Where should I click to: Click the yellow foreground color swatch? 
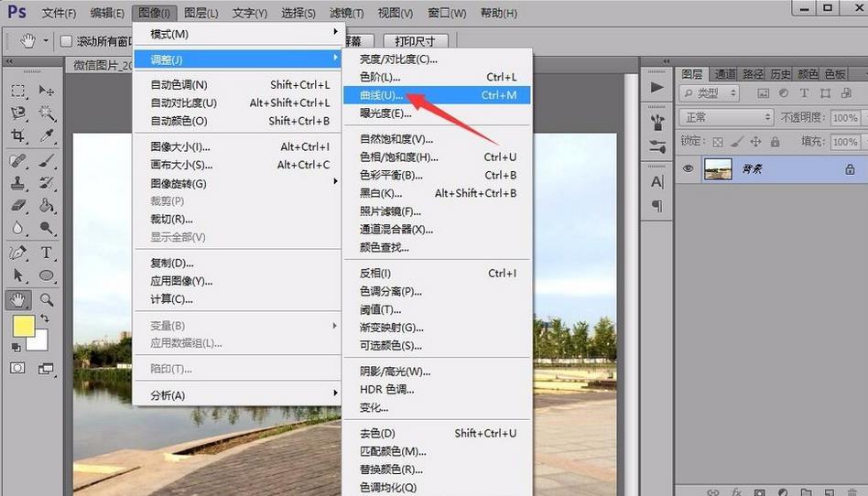[23, 327]
